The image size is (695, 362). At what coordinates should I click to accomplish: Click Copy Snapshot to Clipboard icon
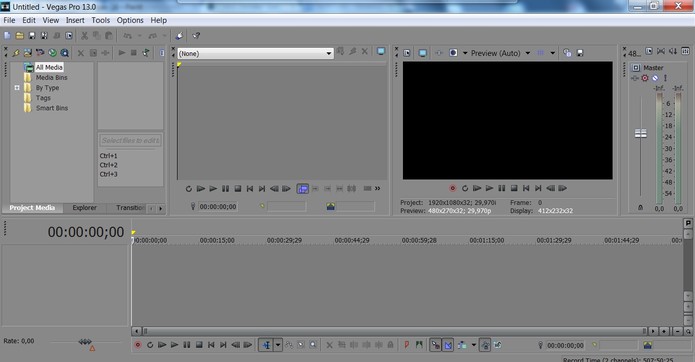[x=567, y=53]
